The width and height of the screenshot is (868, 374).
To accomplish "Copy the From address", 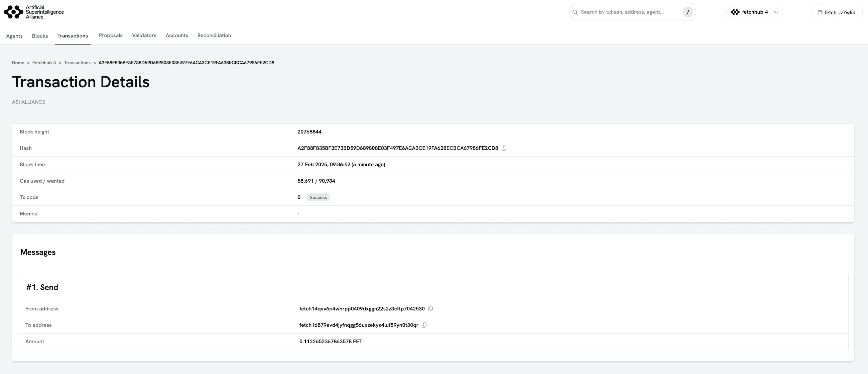I will click(430, 308).
